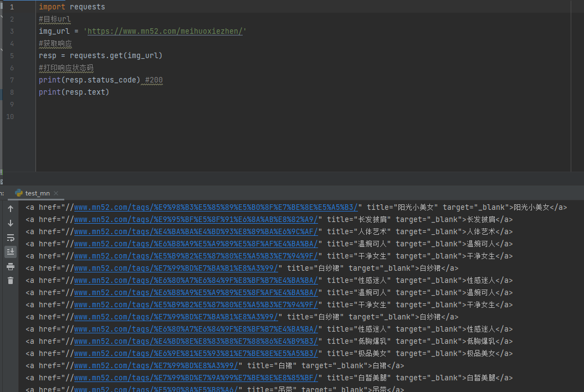Click the '#获取响应' comment

tap(55, 44)
